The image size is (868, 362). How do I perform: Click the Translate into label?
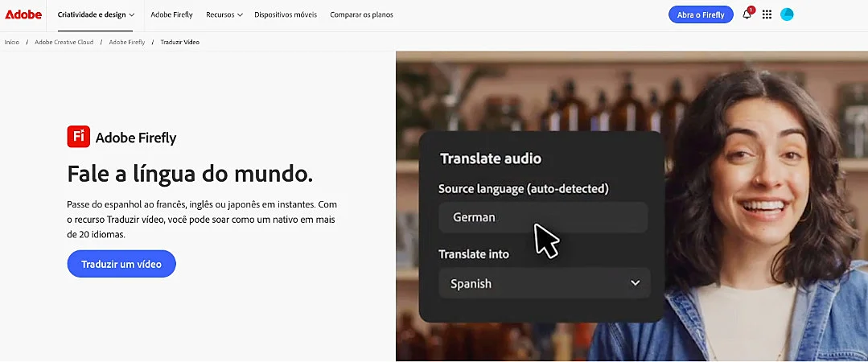pyautogui.click(x=474, y=254)
